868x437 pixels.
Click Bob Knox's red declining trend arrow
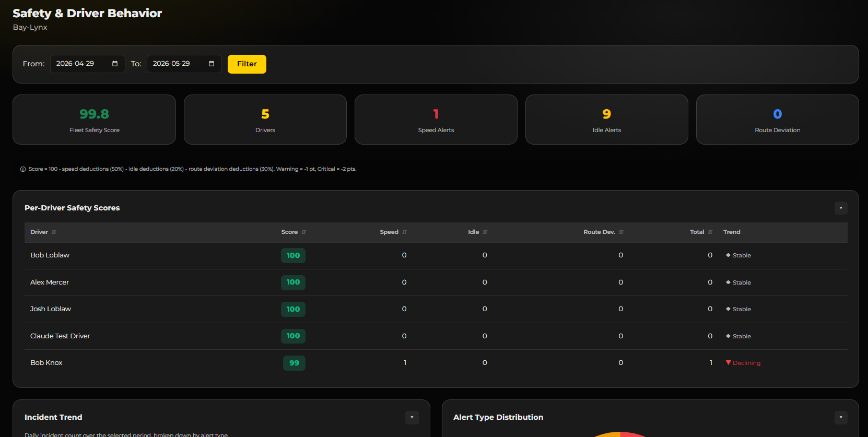coord(729,363)
